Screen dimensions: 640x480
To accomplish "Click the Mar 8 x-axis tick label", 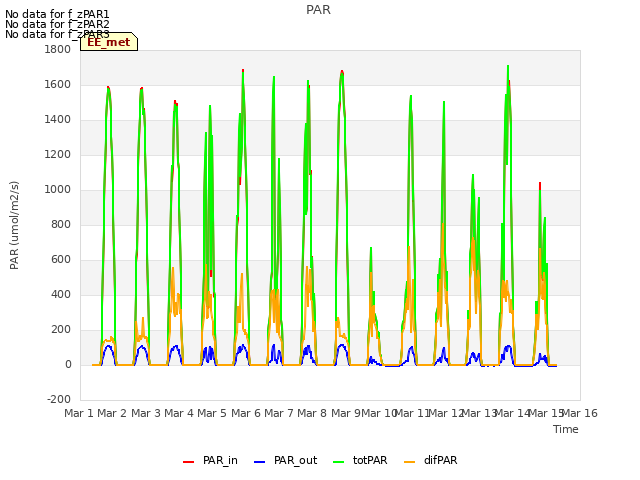I will (x=312, y=413).
